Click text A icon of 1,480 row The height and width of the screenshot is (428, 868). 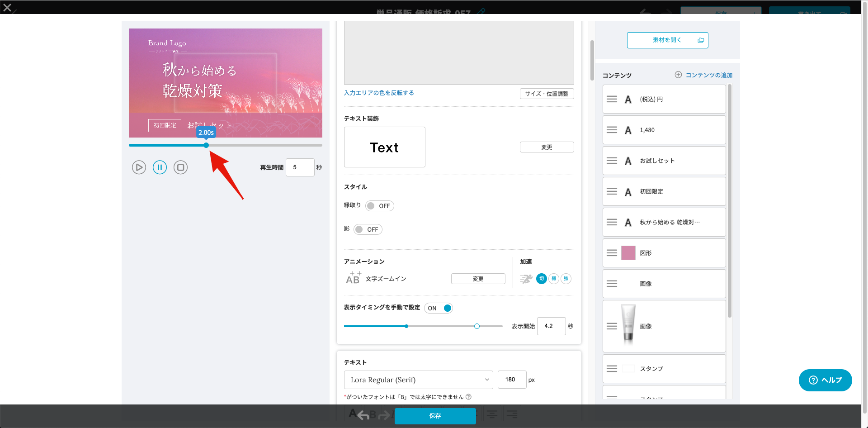click(x=628, y=130)
